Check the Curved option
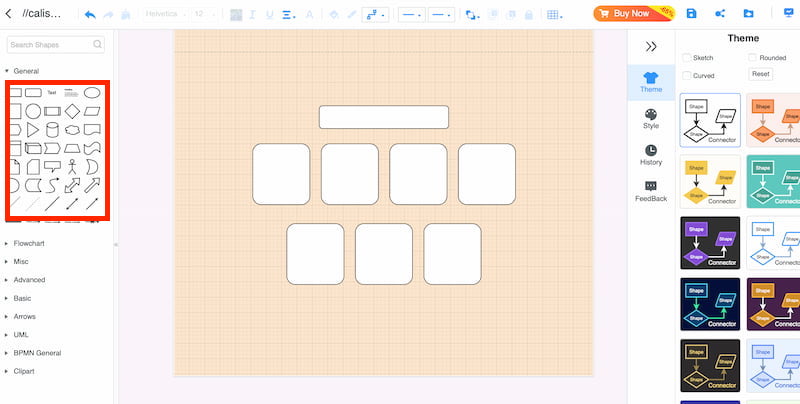The height and width of the screenshot is (404, 800). [x=686, y=75]
